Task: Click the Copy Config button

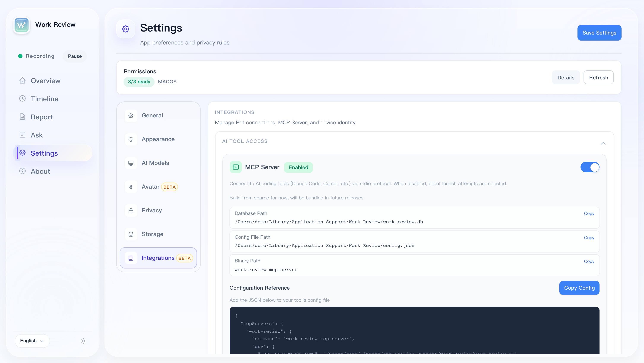Action: coord(579,288)
